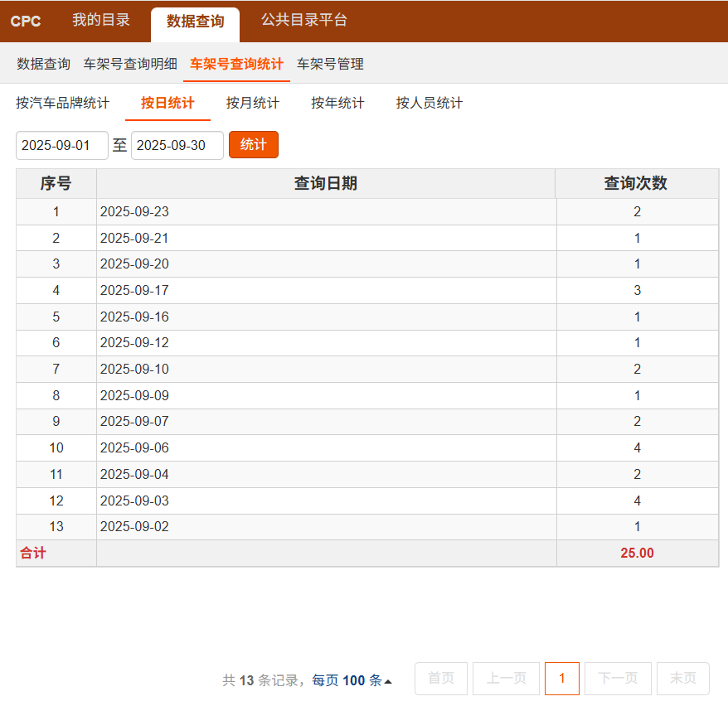
Task: Select the row dated 2025-09-17
Action: click(x=326, y=291)
